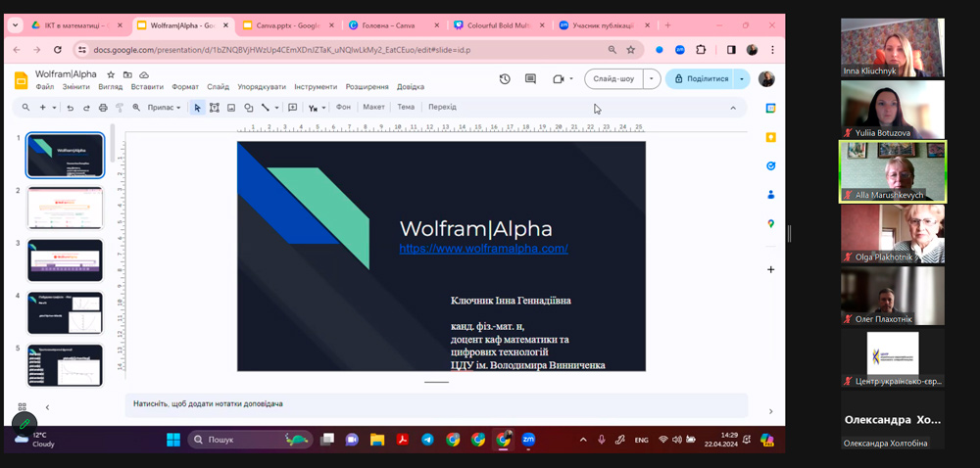980x468 pixels.
Task: Star the Wolfram|Alpha presentation
Action: pyautogui.click(x=111, y=74)
